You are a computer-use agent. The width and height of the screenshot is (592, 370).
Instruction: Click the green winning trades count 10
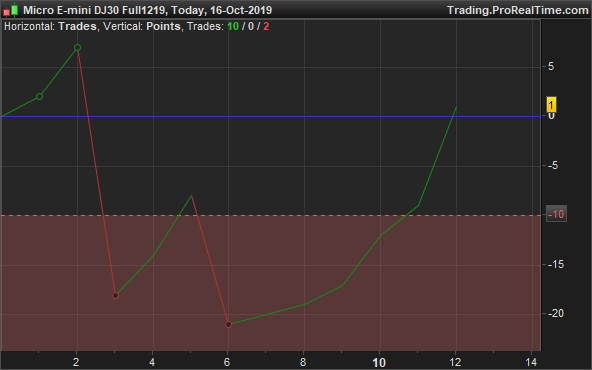[233, 26]
